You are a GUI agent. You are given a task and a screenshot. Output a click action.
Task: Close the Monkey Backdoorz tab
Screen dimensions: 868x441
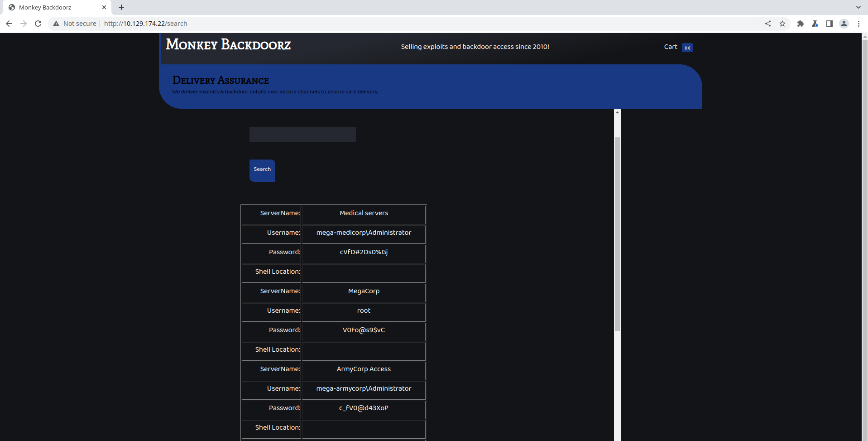coord(104,7)
